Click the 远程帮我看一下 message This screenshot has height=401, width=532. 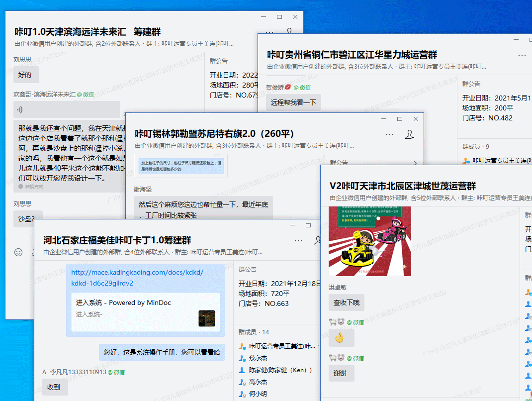point(293,102)
